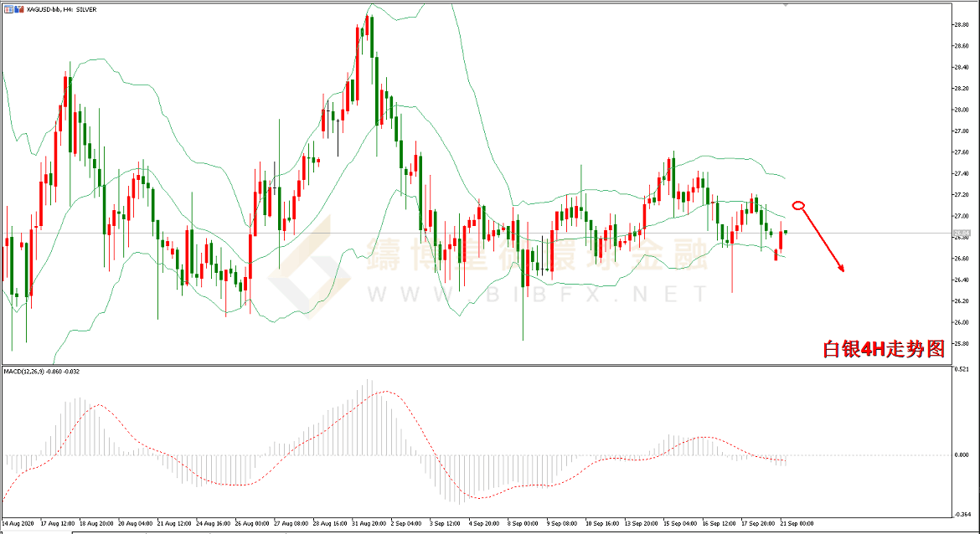
Task: Click the 0.000 level on the MACD scale
Action: pos(963,455)
